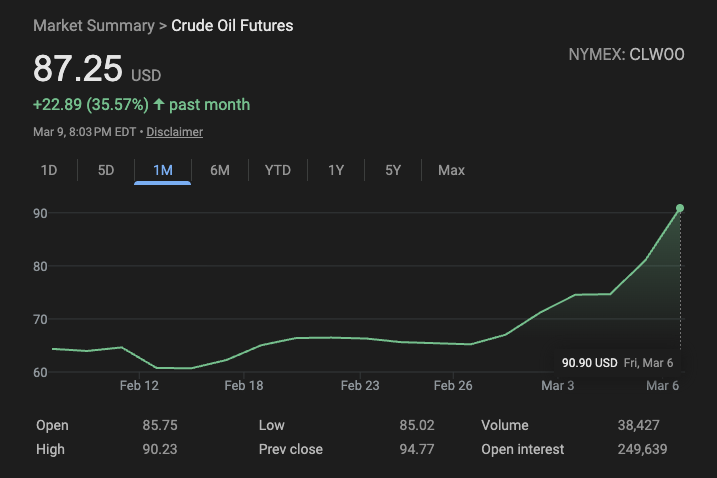Show the 6M chart range

tap(220, 170)
